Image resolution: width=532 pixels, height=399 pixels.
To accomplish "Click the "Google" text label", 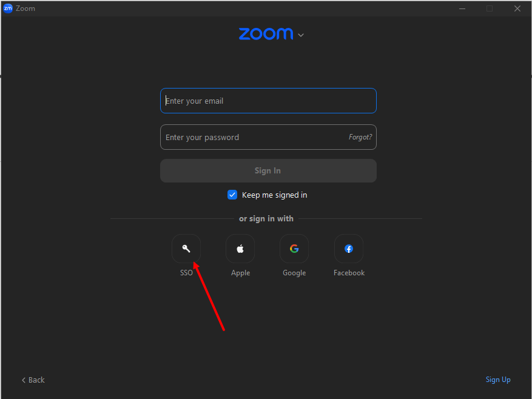I will click(294, 273).
